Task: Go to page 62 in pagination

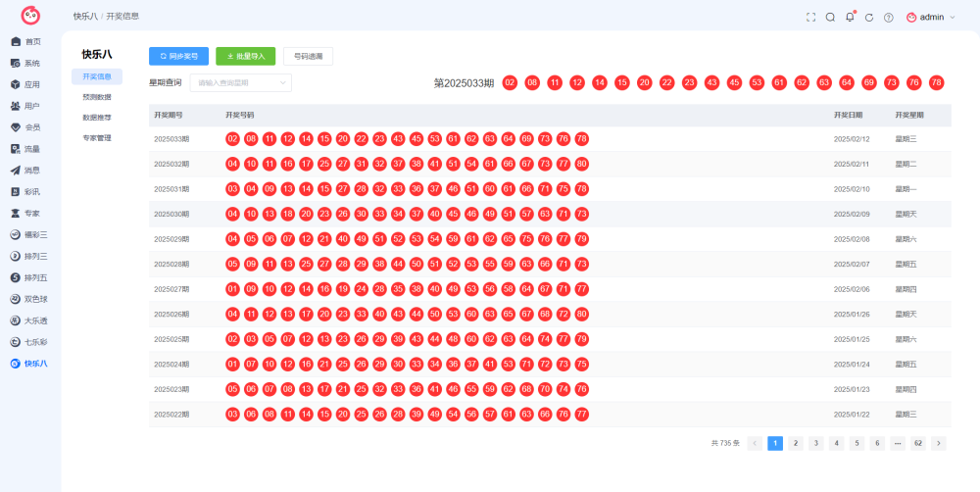Action: pyautogui.click(x=918, y=443)
